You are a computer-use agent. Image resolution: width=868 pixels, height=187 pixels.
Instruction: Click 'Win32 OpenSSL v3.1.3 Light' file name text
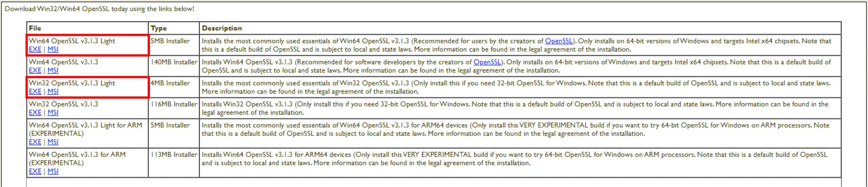coord(72,83)
